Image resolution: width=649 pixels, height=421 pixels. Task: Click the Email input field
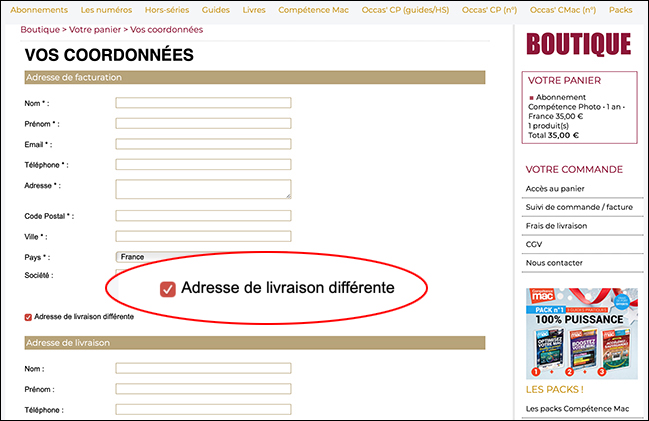pos(203,144)
